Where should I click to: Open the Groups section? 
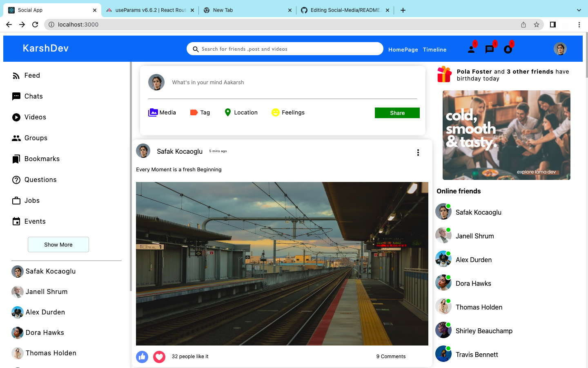[36, 138]
